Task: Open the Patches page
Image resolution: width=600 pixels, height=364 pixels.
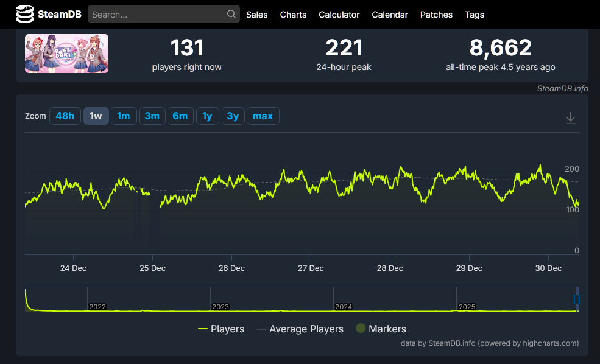Action: point(436,15)
